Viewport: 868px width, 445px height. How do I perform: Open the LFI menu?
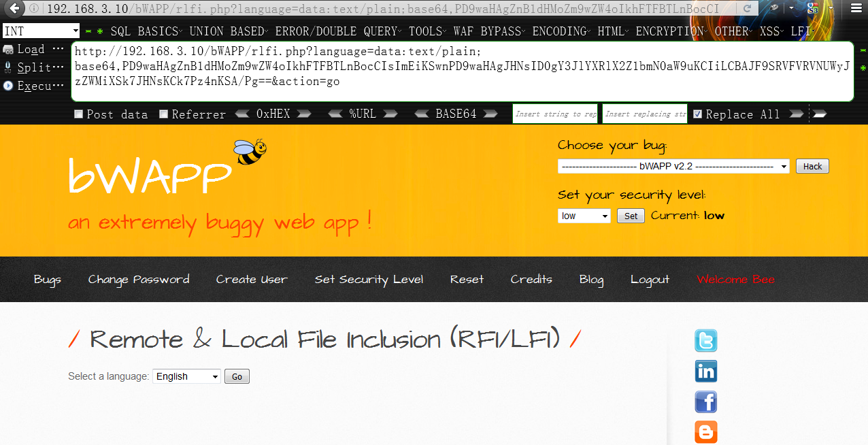pyautogui.click(x=803, y=31)
